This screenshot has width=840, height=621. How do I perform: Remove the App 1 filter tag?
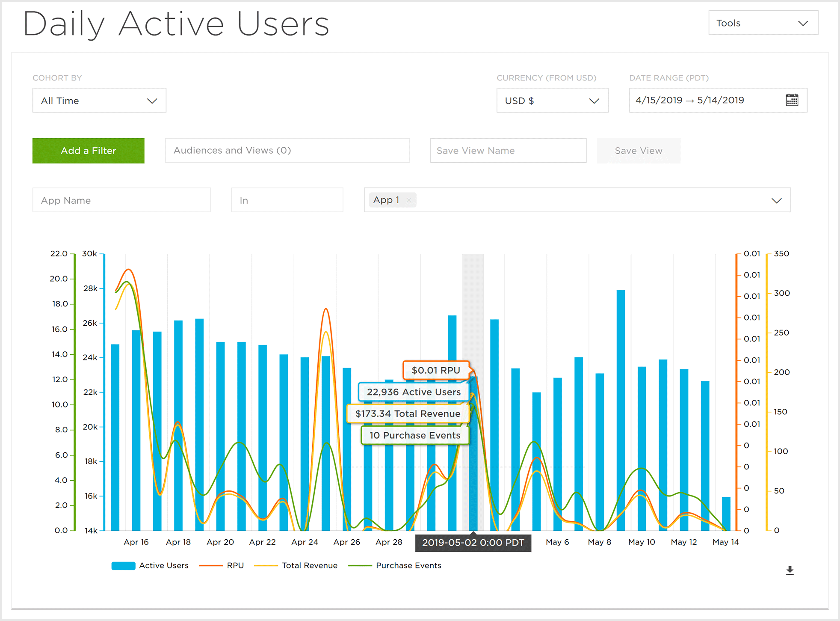[409, 200]
